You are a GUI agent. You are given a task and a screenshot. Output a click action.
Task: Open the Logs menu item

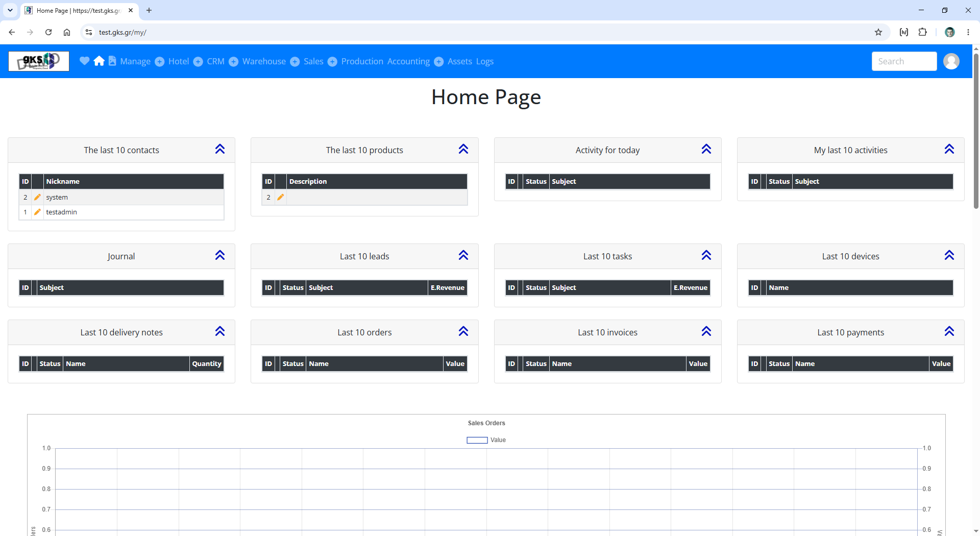(x=485, y=61)
